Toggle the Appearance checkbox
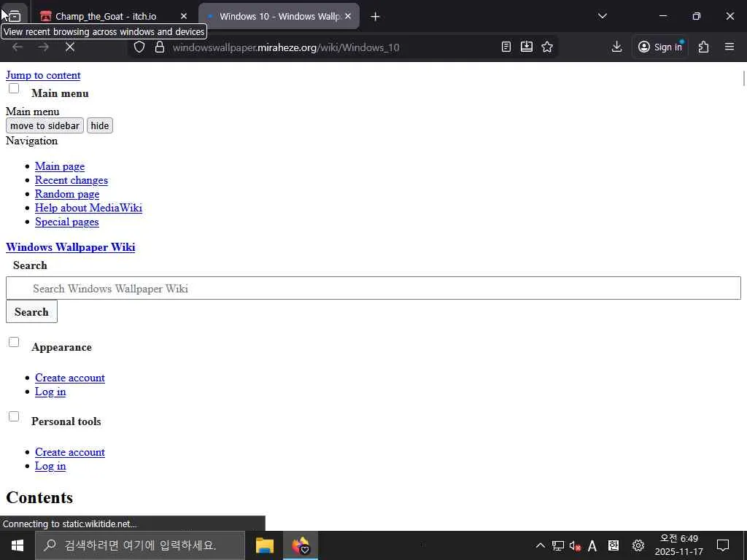This screenshot has width=747, height=560. pos(14,343)
